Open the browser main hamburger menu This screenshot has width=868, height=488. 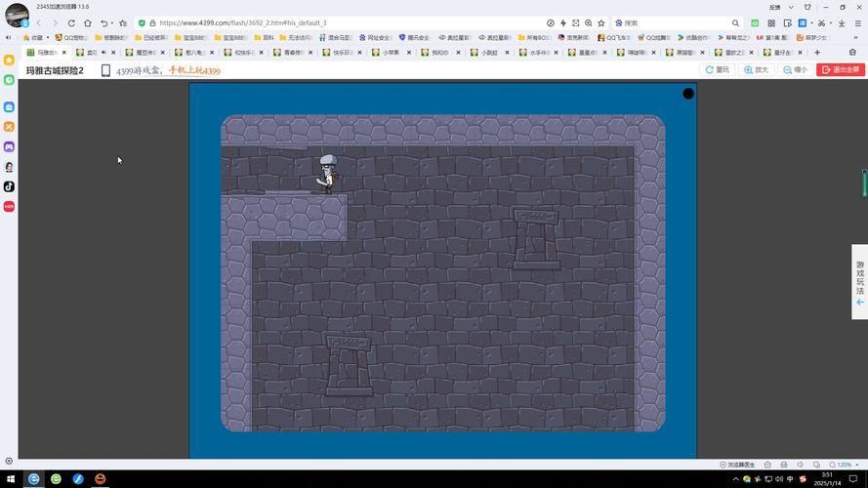coord(857,23)
